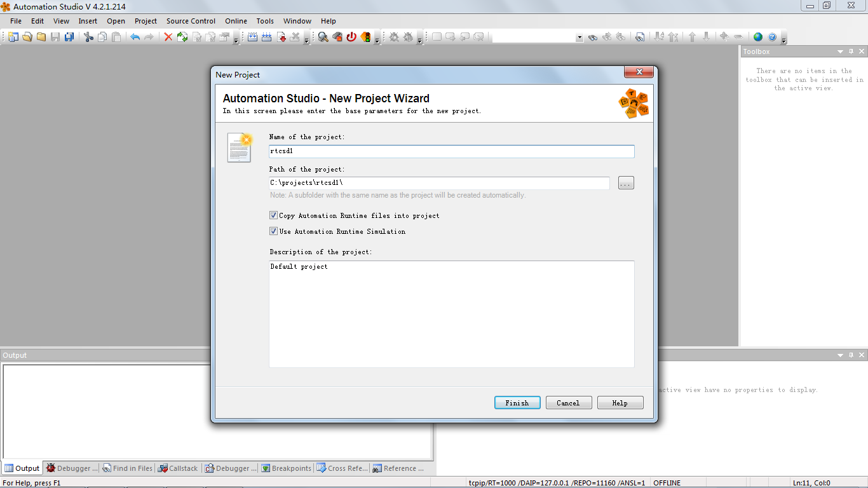Click the Cancel button in the wizard
The image size is (868, 488).
[569, 403]
